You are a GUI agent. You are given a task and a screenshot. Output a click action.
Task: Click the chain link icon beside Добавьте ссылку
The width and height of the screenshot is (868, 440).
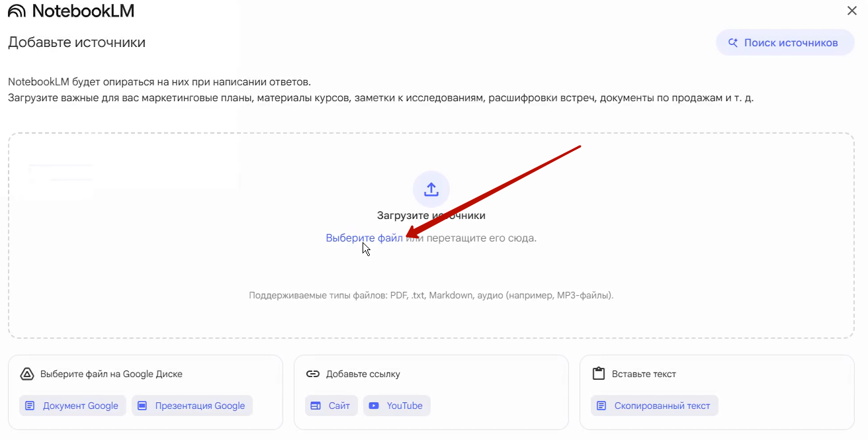[x=313, y=374]
